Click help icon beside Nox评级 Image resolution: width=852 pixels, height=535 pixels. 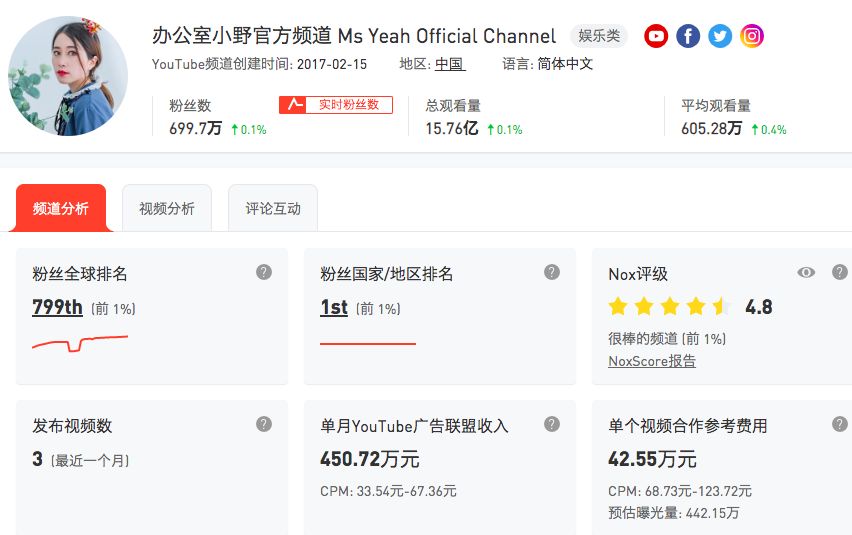coord(840,272)
